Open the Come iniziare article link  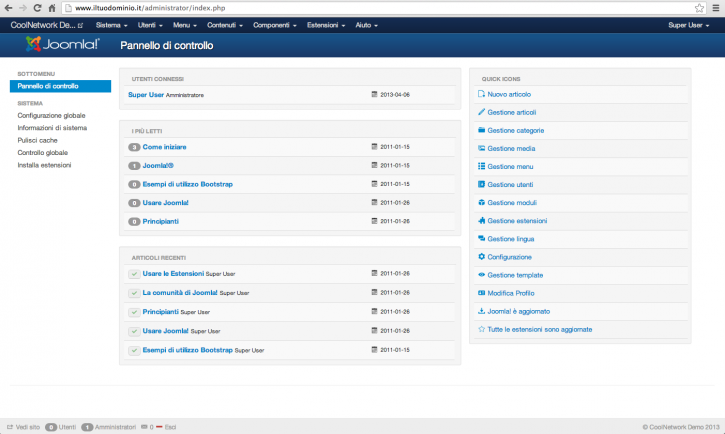tap(164, 147)
